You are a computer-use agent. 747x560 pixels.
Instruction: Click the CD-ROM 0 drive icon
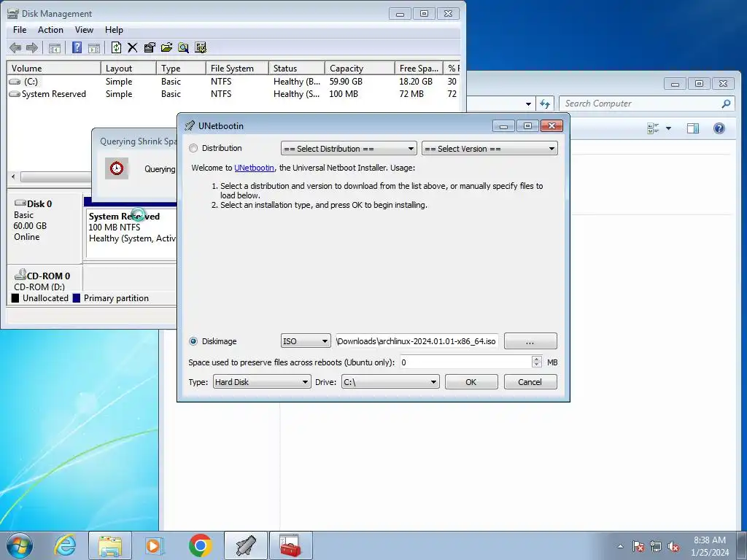(x=20, y=275)
